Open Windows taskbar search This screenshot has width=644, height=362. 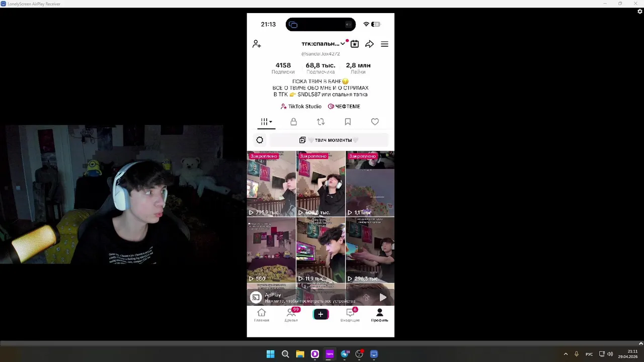[x=285, y=354]
